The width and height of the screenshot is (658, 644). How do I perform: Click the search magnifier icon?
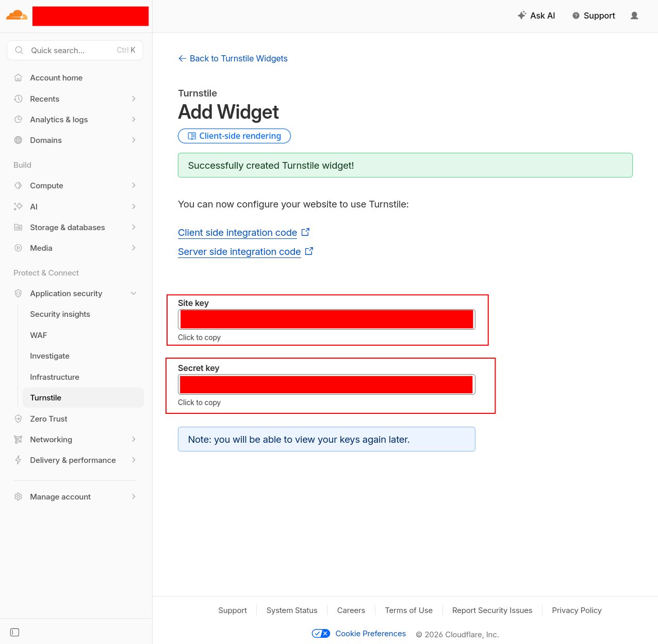(19, 50)
